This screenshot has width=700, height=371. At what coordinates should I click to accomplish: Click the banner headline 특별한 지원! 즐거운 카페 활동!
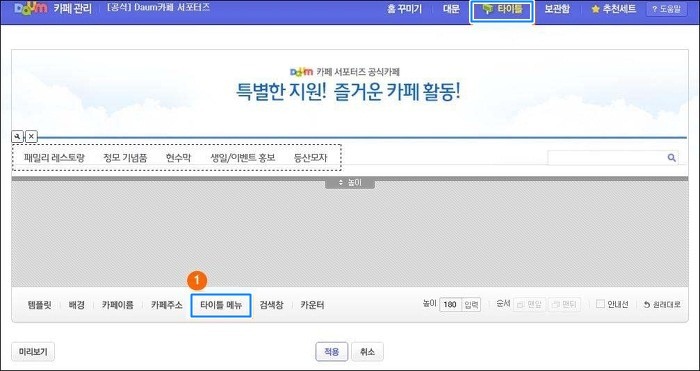[348, 92]
